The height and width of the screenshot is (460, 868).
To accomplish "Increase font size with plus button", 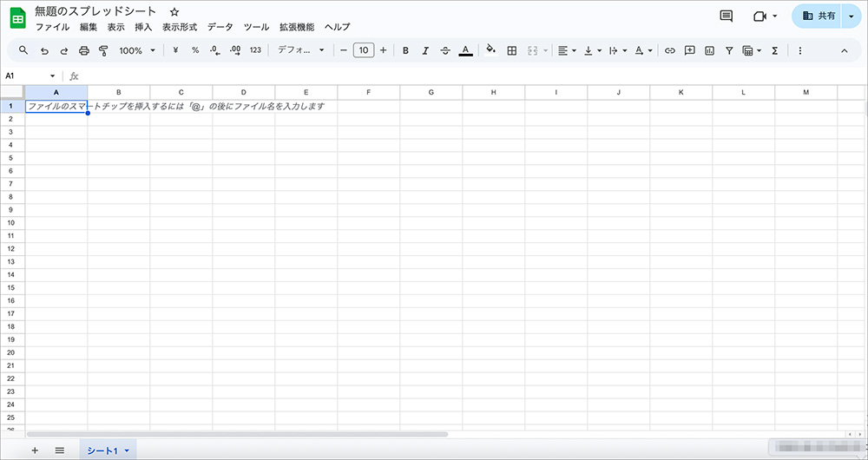I will pos(383,50).
